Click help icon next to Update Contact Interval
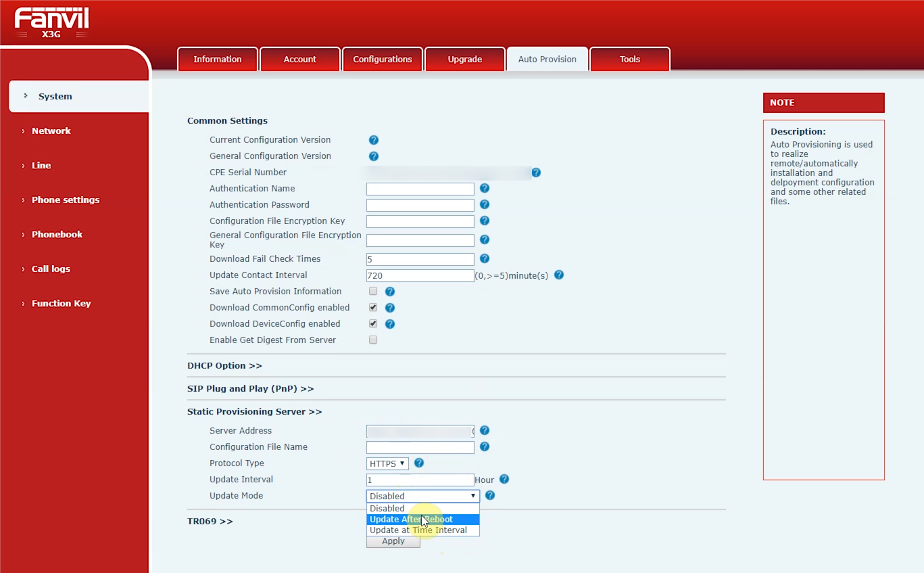924x573 pixels. click(x=559, y=275)
